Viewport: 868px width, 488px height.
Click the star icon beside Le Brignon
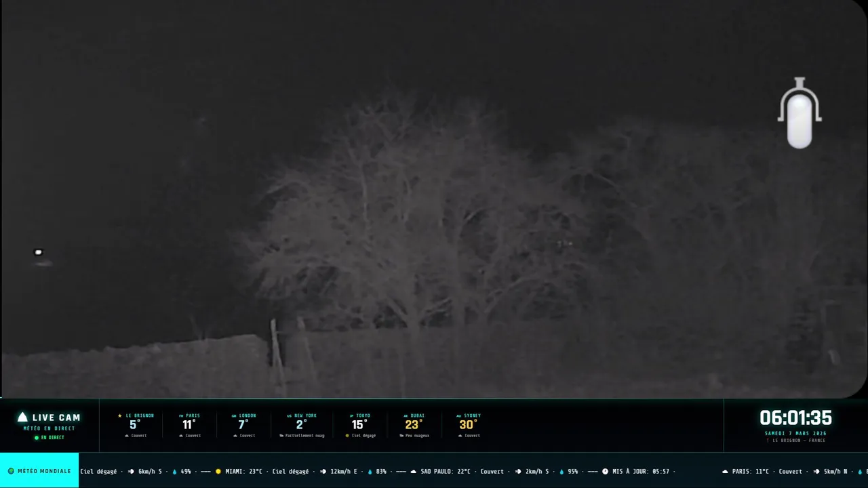(120, 415)
